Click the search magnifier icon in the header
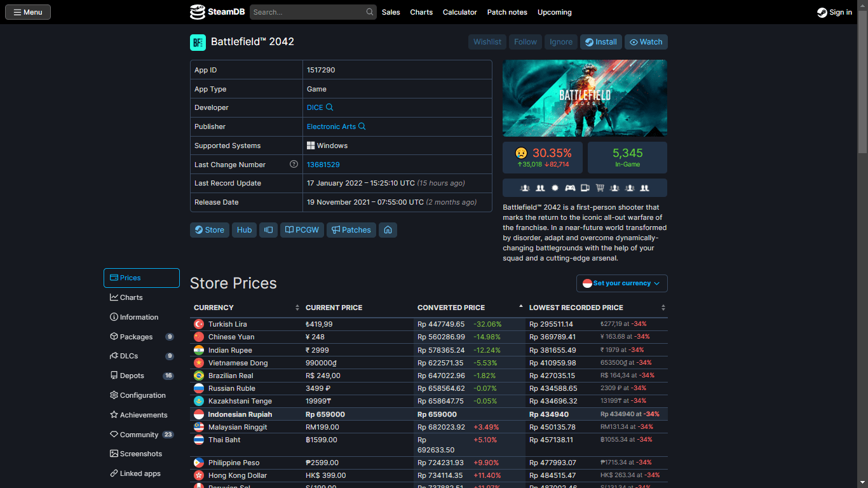The image size is (868, 488). pos(370,12)
